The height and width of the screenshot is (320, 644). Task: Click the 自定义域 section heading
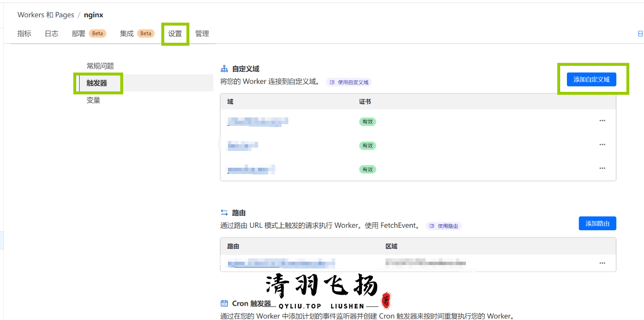(246, 69)
